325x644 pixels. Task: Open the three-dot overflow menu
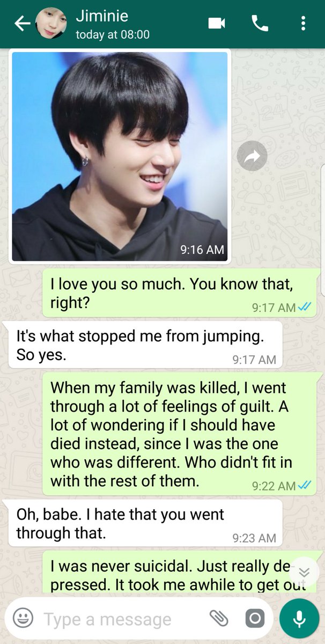304,24
